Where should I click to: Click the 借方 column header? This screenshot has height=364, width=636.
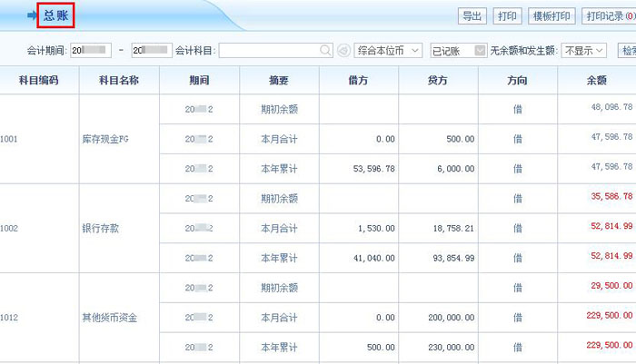click(358, 81)
